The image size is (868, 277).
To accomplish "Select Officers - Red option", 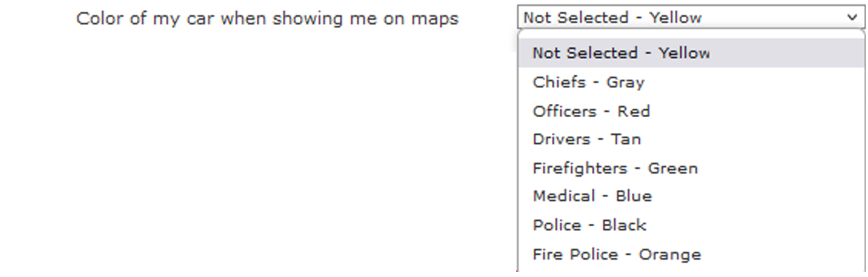I will point(691,111).
